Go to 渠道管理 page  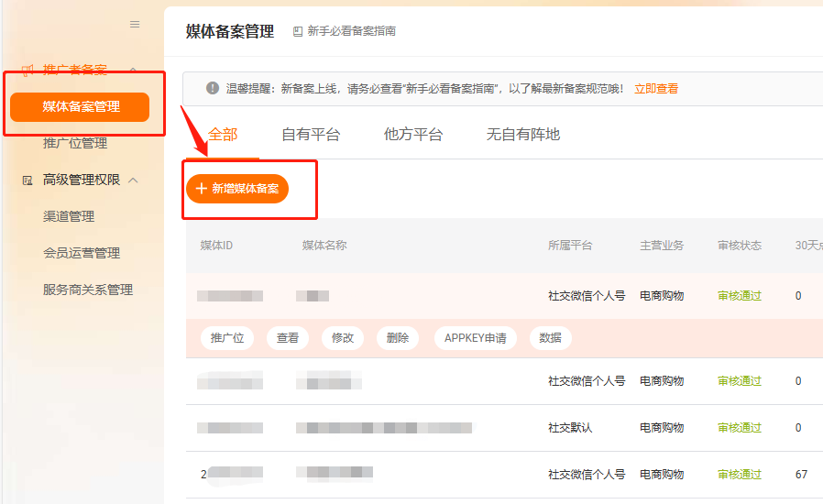pos(69,216)
